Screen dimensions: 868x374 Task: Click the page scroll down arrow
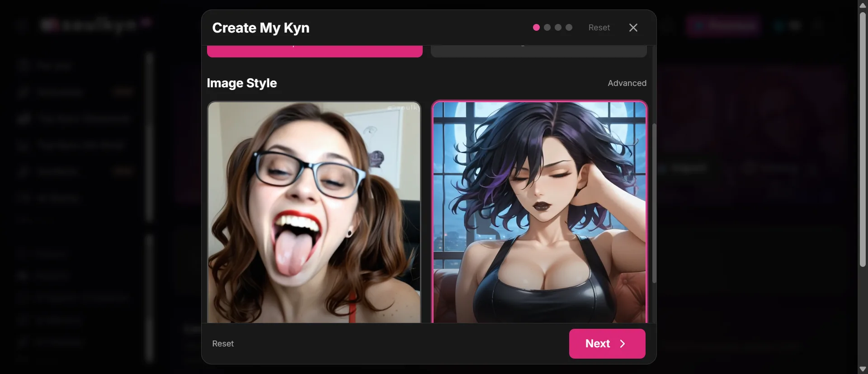[x=863, y=369]
